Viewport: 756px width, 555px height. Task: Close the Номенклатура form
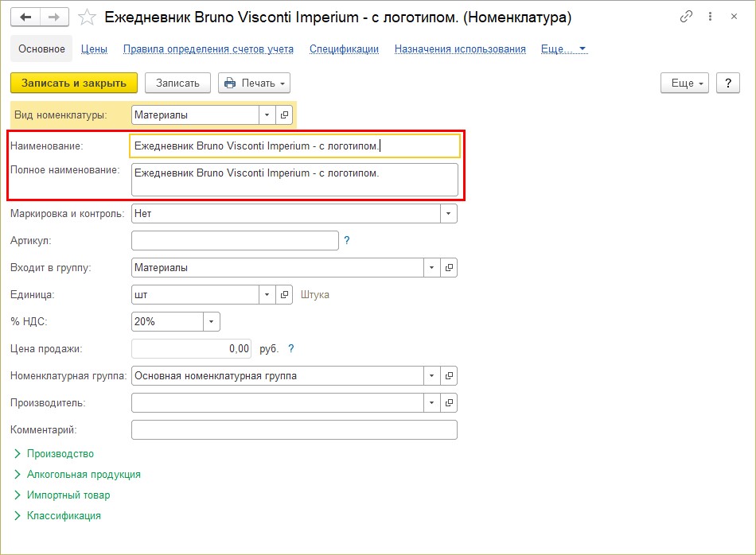click(x=734, y=17)
